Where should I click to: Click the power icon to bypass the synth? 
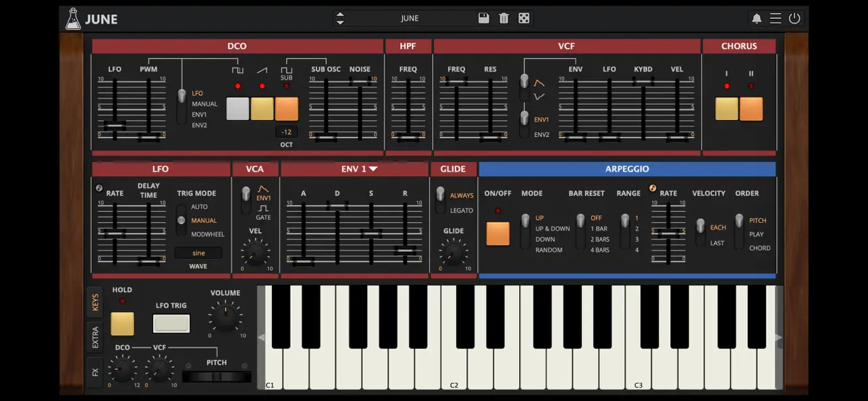click(794, 18)
